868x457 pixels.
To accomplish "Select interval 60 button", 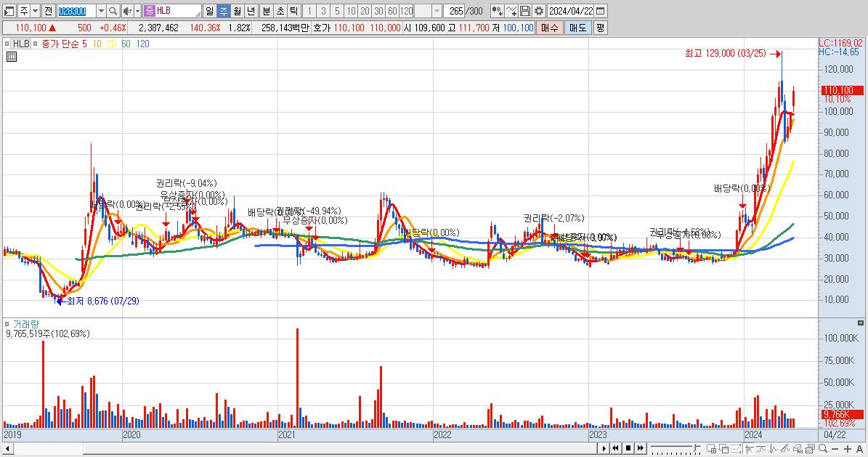I will tap(392, 11).
